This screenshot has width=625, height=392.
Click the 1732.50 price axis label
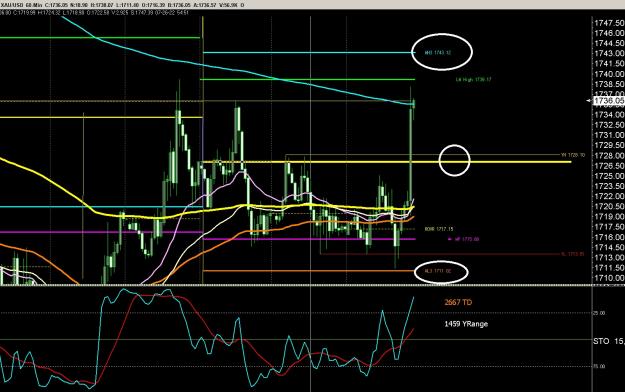tap(609, 125)
